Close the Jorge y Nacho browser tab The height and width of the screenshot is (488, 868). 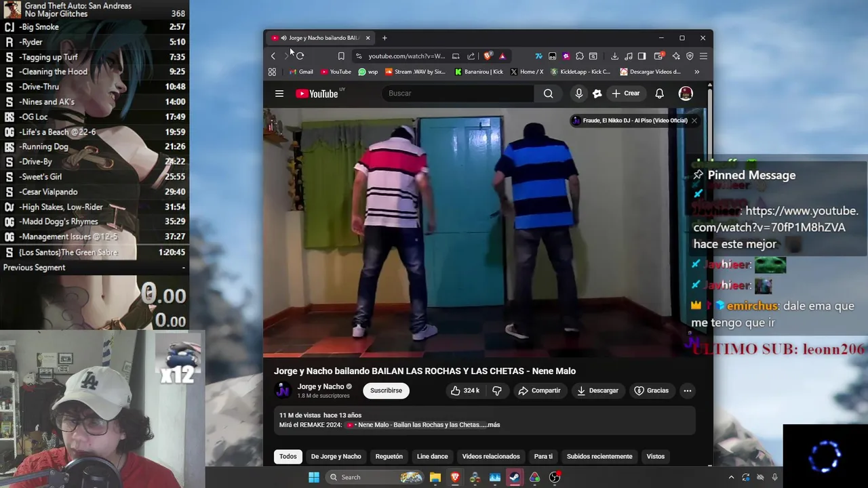368,38
